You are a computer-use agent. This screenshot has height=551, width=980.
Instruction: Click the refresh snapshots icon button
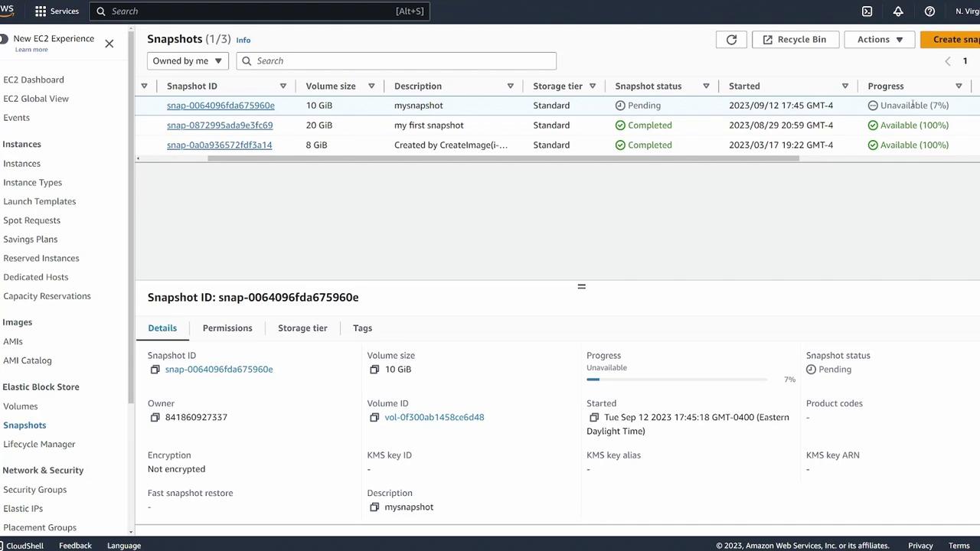(731, 40)
